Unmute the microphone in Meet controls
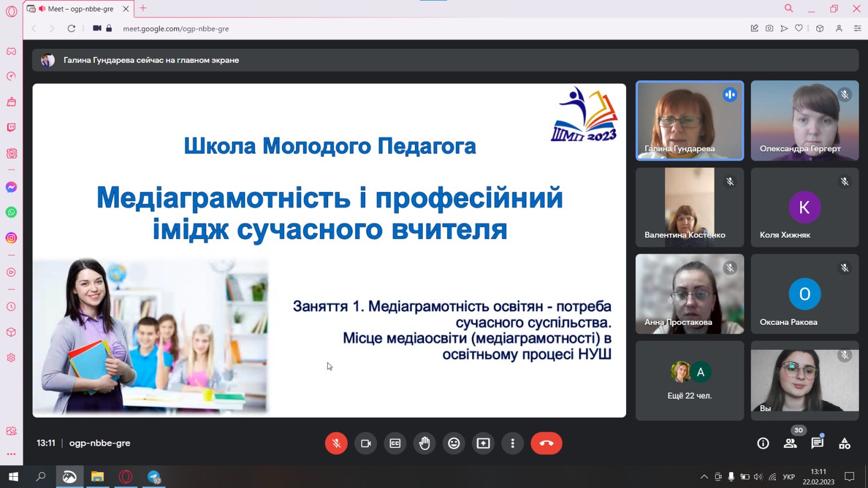This screenshot has height=488, width=868. [x=336, y=443]
